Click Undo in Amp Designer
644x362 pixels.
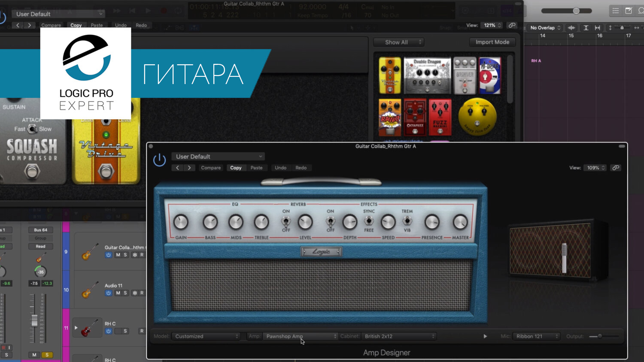coord(280,168)
